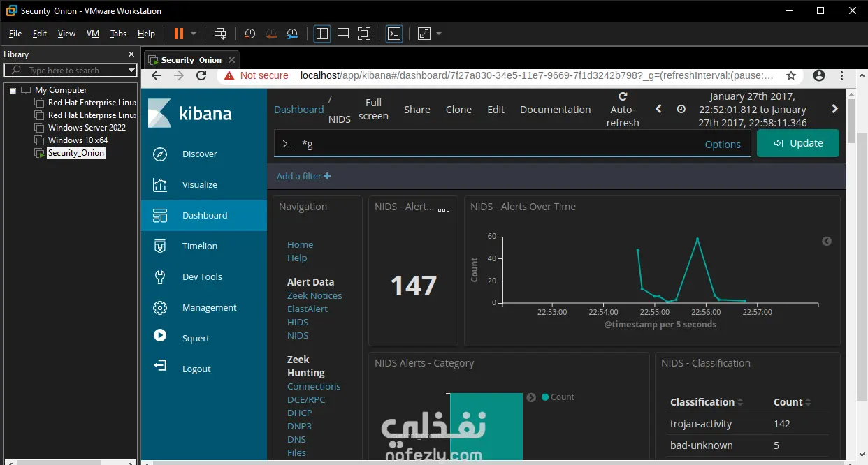The height and width of the screenshot is (465, 868).
Task: Open the File menu
Action: (x=15, y=34)
